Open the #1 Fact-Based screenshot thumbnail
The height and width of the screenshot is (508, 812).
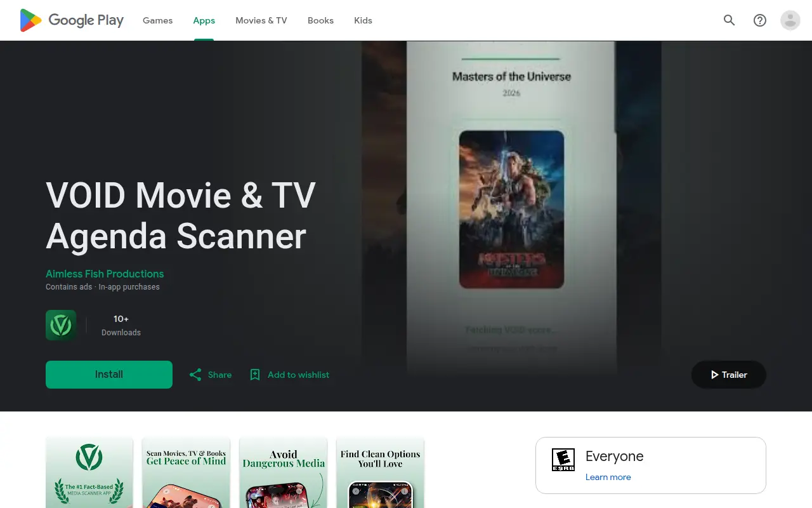tap(89, 472)
